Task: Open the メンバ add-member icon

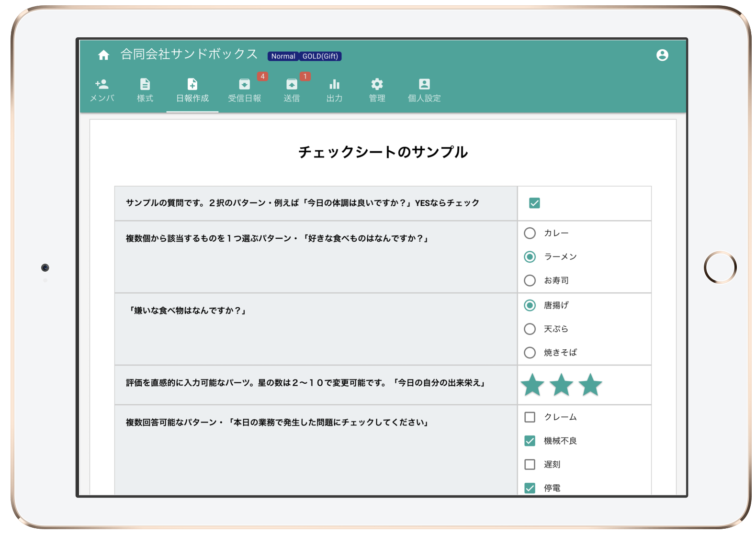Action: tap(102, 84)
